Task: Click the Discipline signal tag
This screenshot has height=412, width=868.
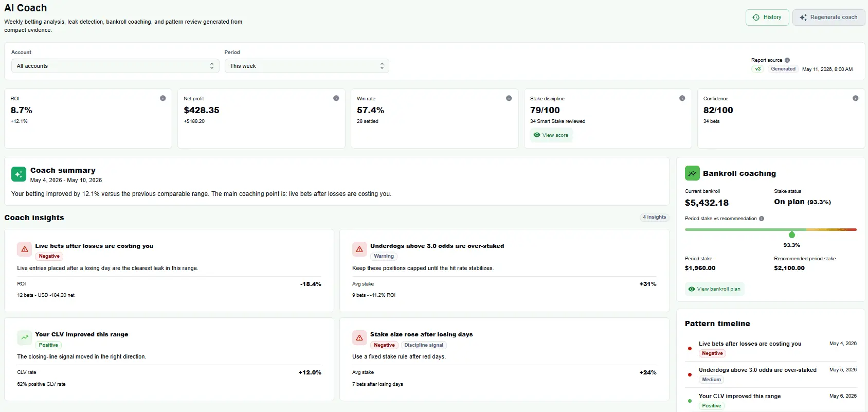Action: coord(424,345)
